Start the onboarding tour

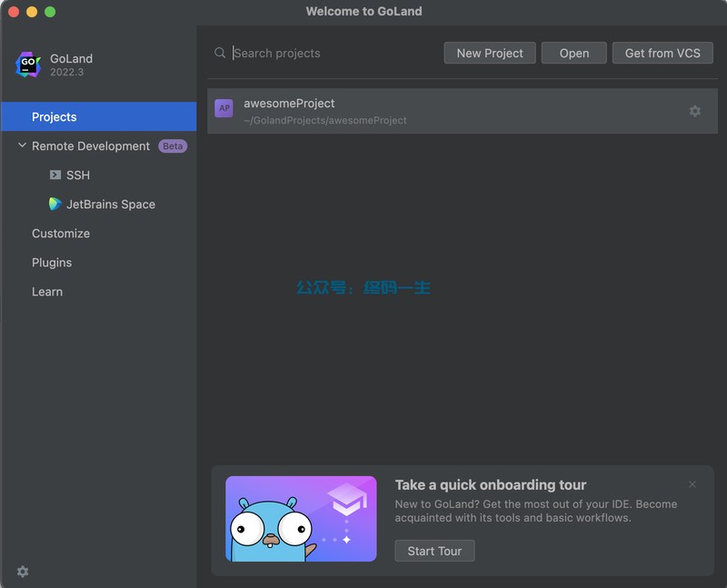434,551
